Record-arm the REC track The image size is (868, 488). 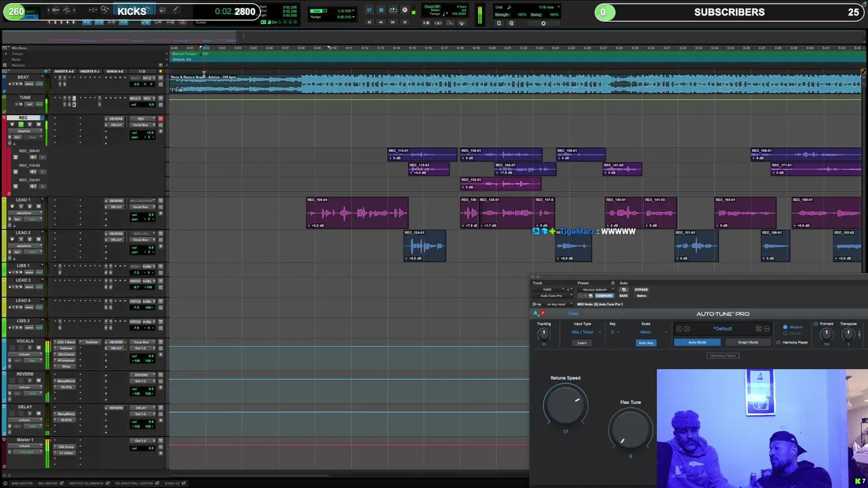(x=12, y=124)
